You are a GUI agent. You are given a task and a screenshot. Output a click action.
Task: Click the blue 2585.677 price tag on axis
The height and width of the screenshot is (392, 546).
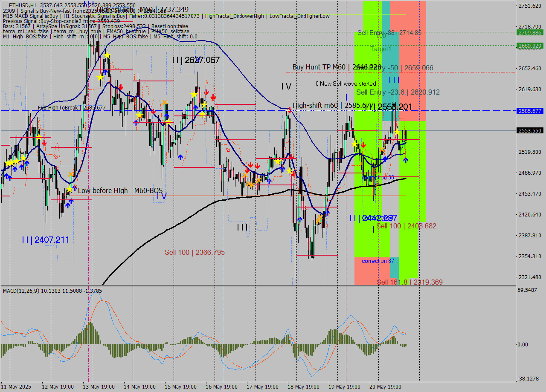(529, 111)
